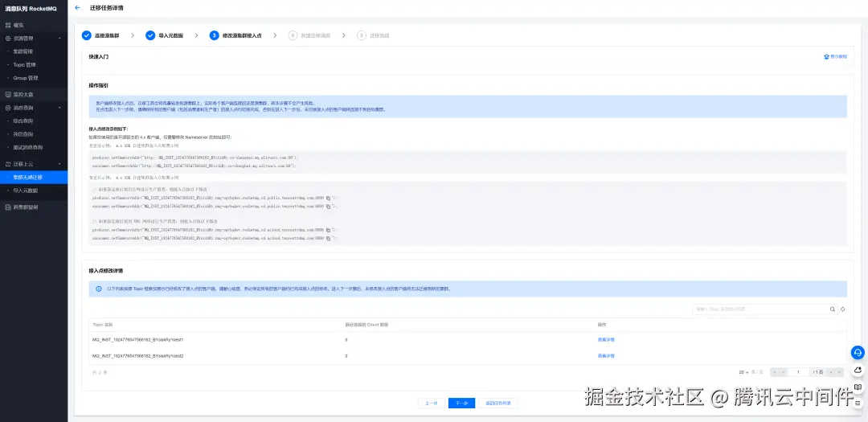Click the step 5 circle in the wizard
Image resolution: width=868 pixels, height=422 pixels.
pos(362,35)
